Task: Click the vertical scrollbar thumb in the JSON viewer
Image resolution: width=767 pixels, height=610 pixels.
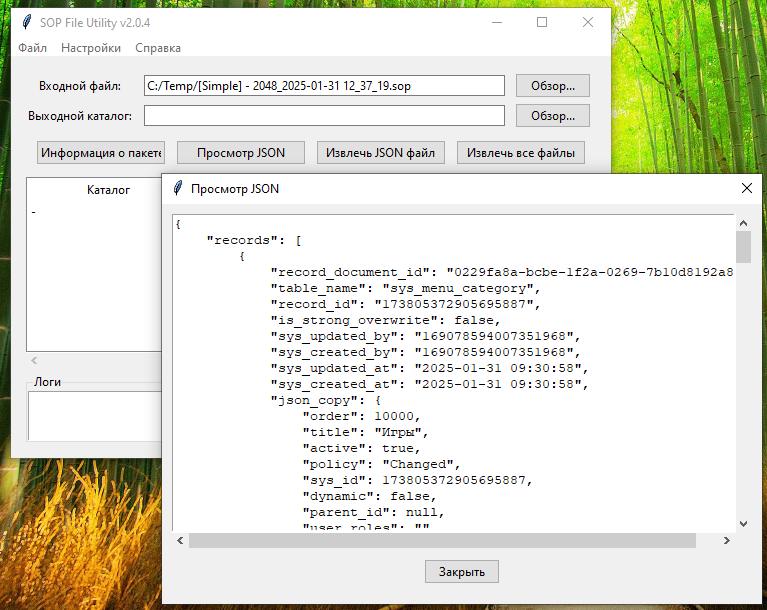Action: (x=744, y=247)
